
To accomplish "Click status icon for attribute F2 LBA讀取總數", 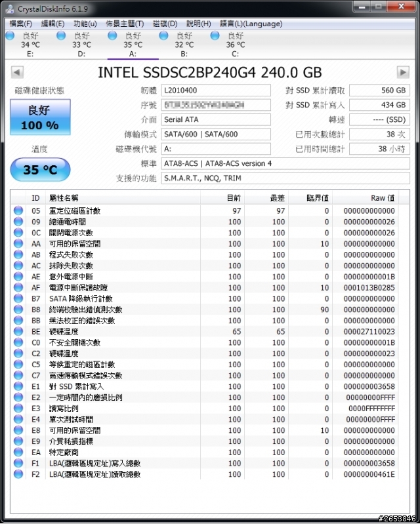I will (18, 474).
